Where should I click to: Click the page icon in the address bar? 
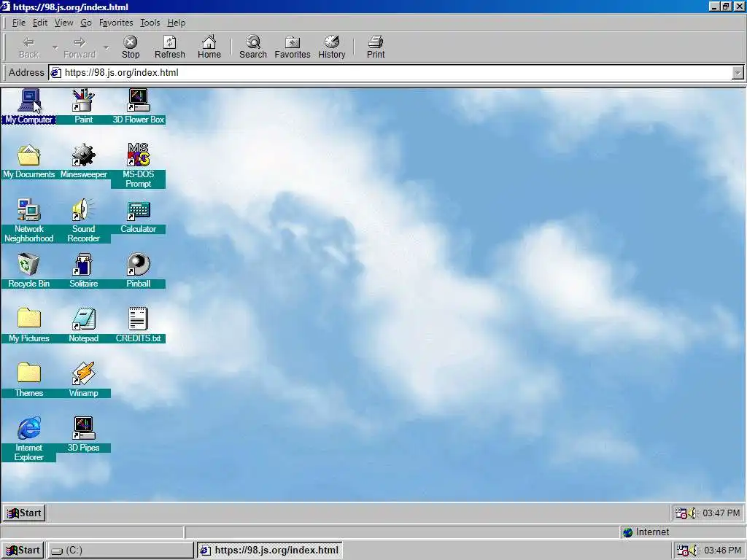click(x=56, y=72)
